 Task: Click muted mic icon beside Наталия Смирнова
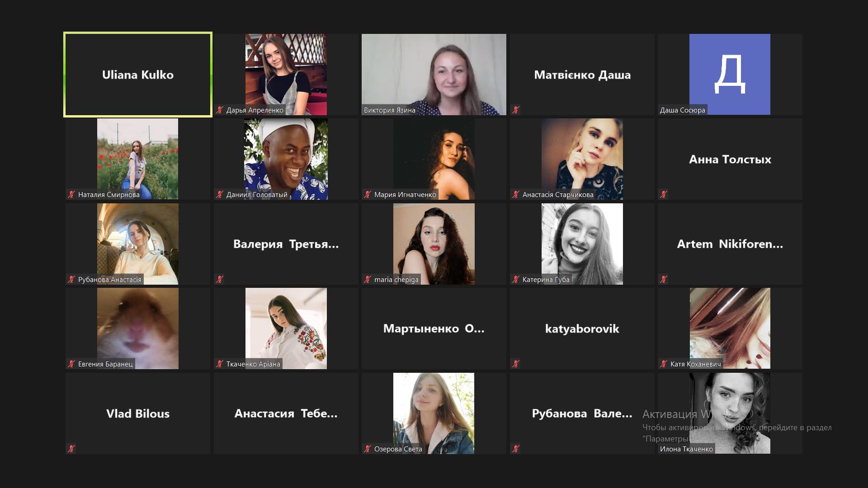coord(71,194)
